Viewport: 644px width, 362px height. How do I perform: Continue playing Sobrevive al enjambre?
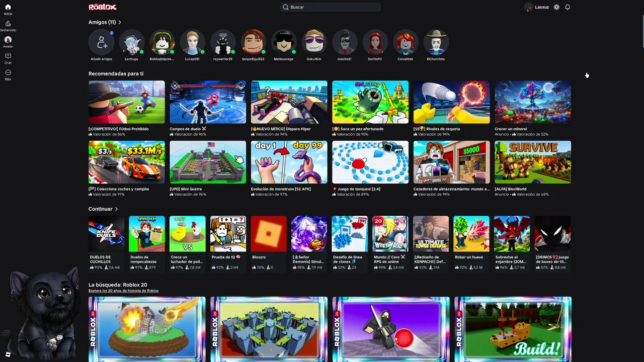tap(512, 234)
